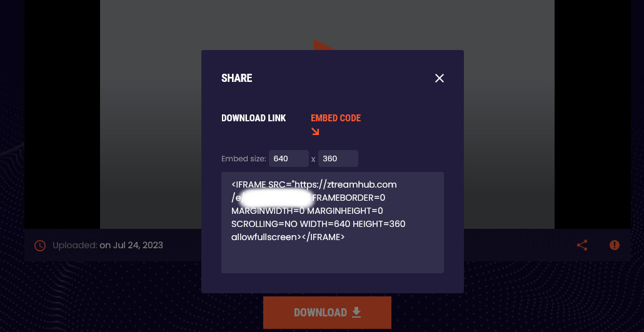The height and width of the screenshot is (332, 644).
Task: Click the partially hidden orange play triangle
Action: (x=324, y=44)
